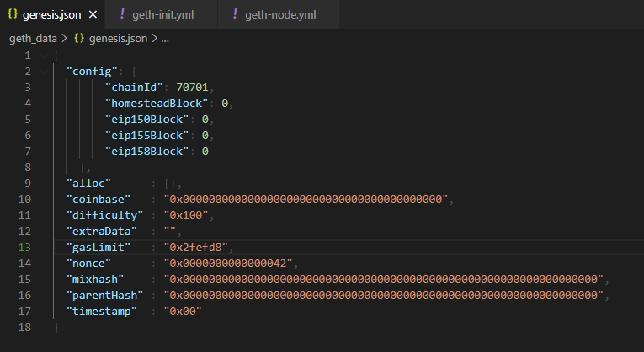Place cursor on chainId value 70701
This screenshot has height=352, width=644.
tap(192, 87)
